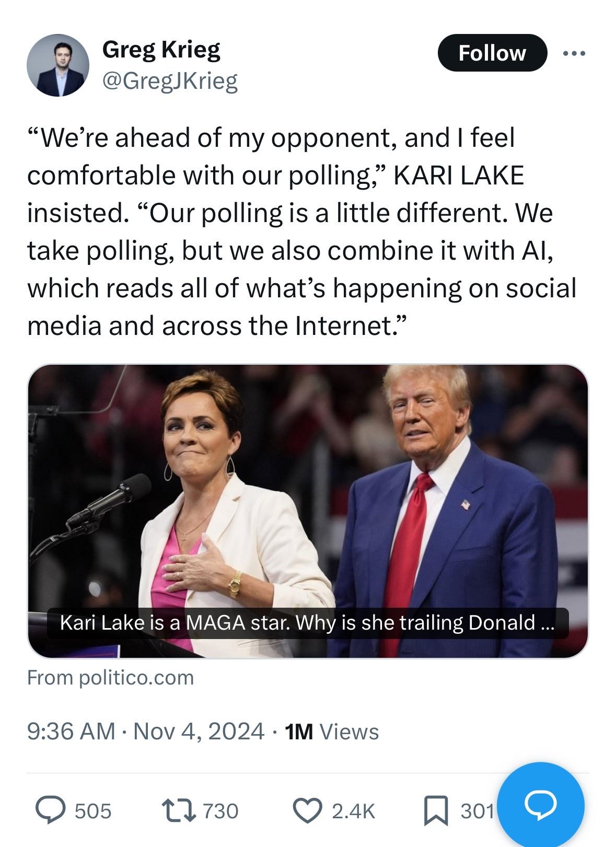The height and width of the screenshot is (847, 616).
Task: Open the Greg Krieg display name
Action: click(161, 50)
